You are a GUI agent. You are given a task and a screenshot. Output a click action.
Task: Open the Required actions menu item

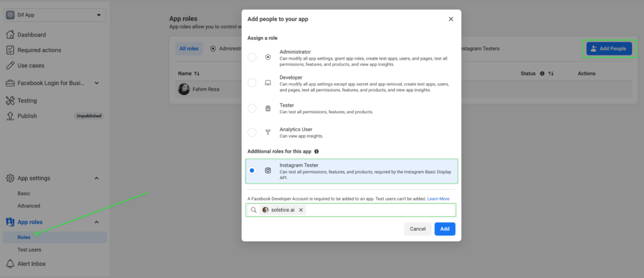(x=39, y=50)
